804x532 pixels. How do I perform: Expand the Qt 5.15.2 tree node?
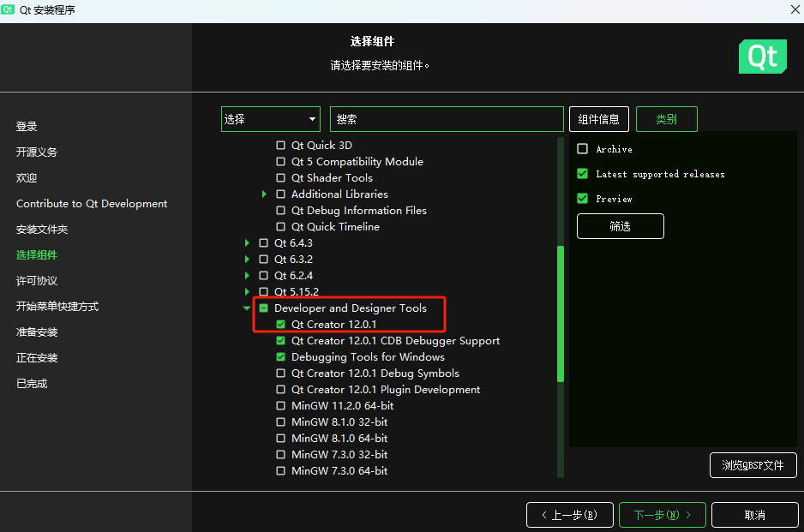click(247, 291)
